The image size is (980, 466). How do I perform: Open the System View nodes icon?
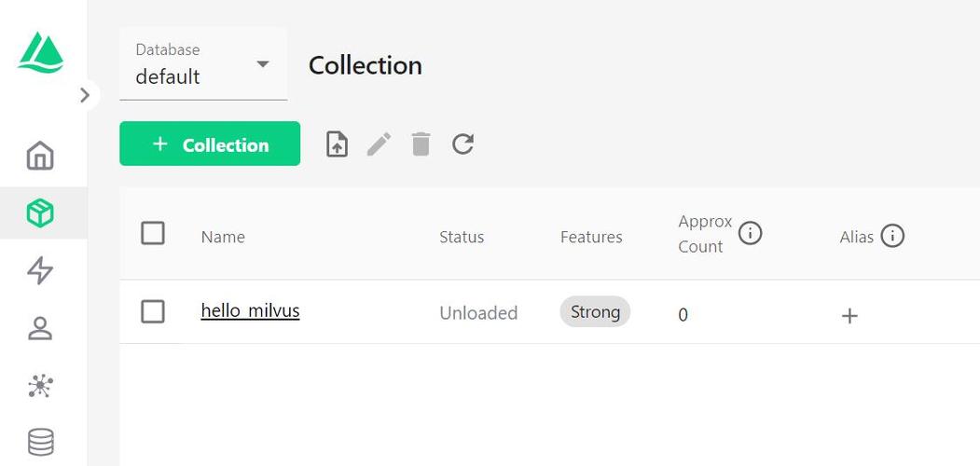pos(41,386)
